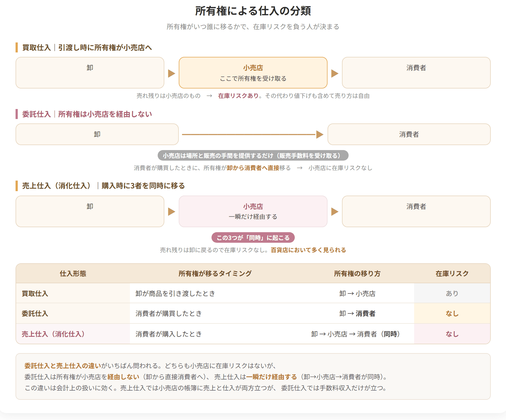The image size is (506, 420).
Task: Select the 消費者 box in the 売上仕入 flow
Action: (416, 211)
